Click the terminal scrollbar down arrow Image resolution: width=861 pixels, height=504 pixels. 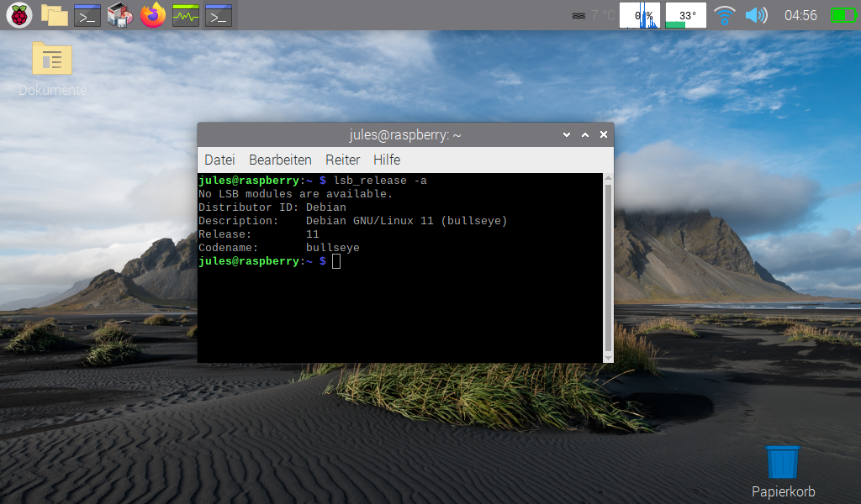click(608, 358)
